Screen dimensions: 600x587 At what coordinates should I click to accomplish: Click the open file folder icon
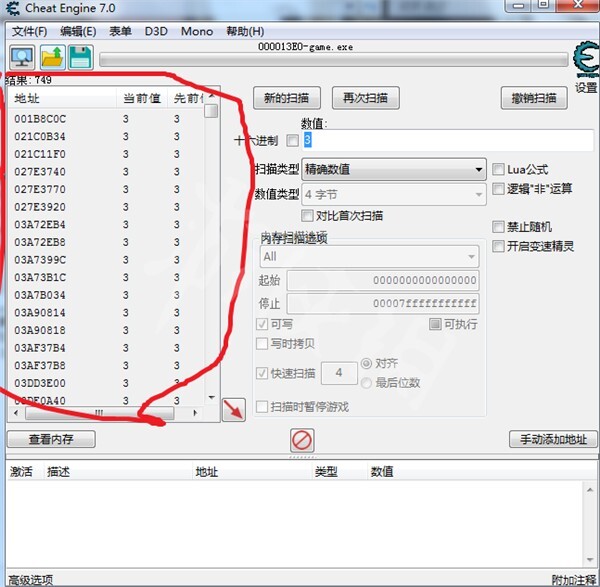pyautogui.click(x=51, y=57)
